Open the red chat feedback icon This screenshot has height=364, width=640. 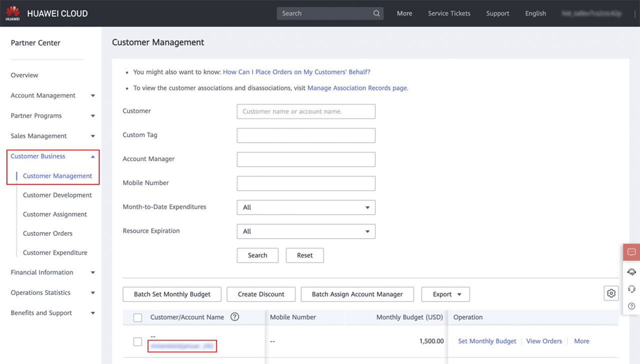(x=631, y=252)
